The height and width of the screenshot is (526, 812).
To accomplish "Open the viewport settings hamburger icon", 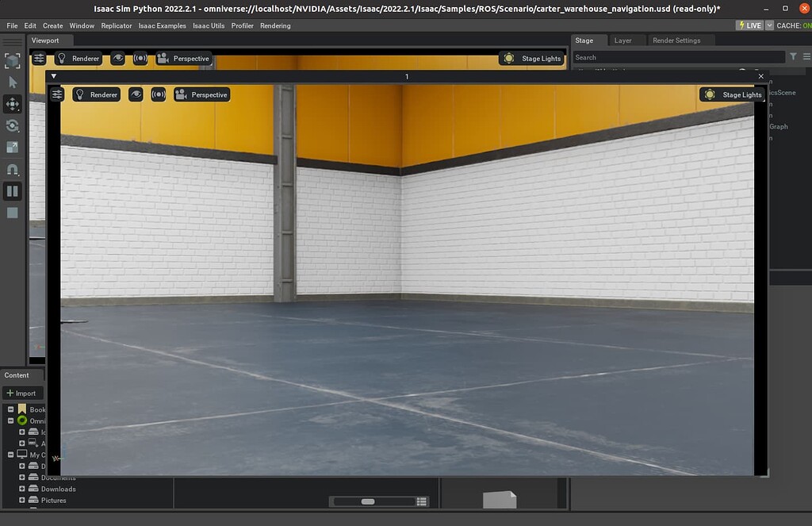I will [57, 94].
